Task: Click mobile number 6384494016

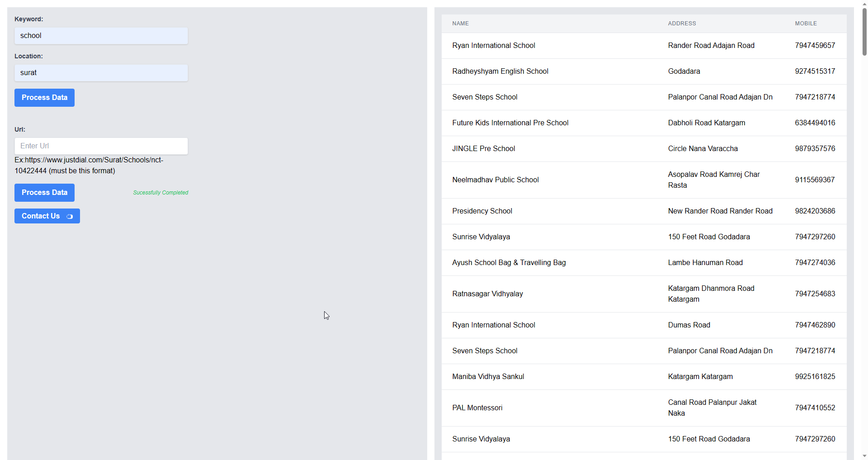Action: click(x=815, y=123)
